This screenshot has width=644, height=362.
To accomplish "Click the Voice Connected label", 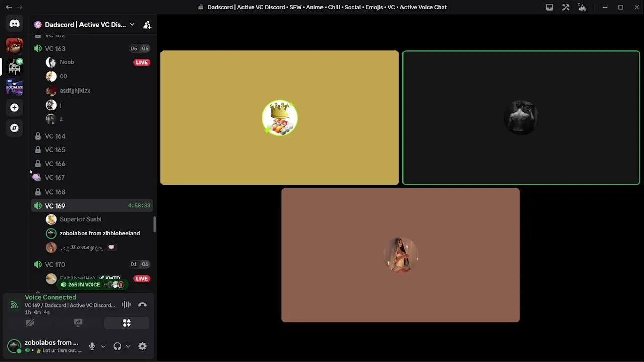I will (50, 297).
